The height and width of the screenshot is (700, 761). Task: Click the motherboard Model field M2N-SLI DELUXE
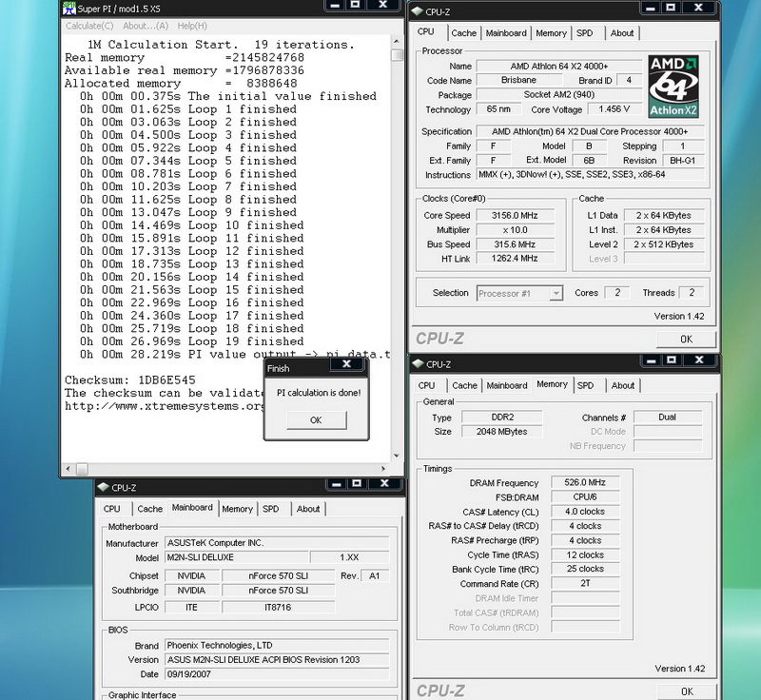[236, 557]
